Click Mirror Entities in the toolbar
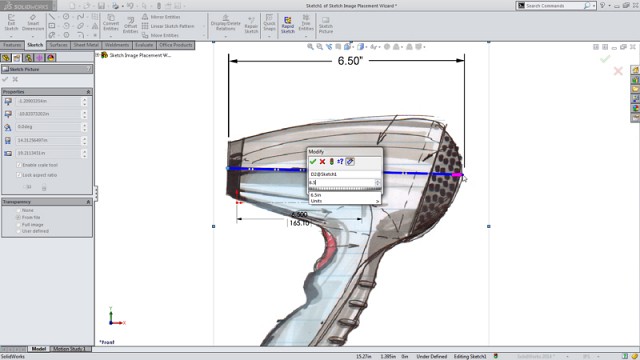640x360 pixels. [x=161, y=17]
